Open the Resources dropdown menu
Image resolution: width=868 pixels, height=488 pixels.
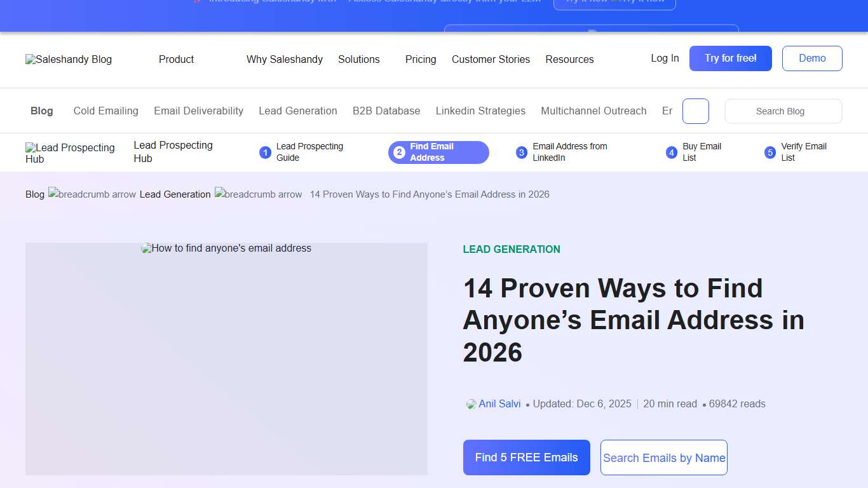pos(569,60)
